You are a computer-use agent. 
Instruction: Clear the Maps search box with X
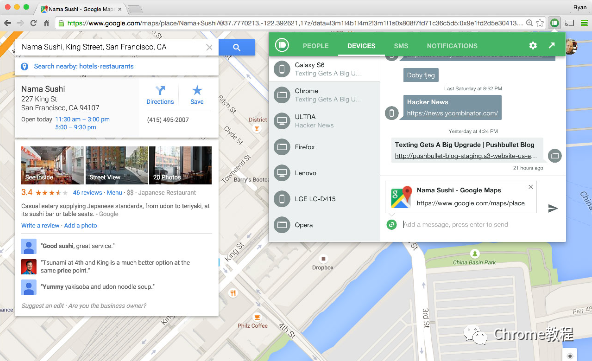(209, 47)
